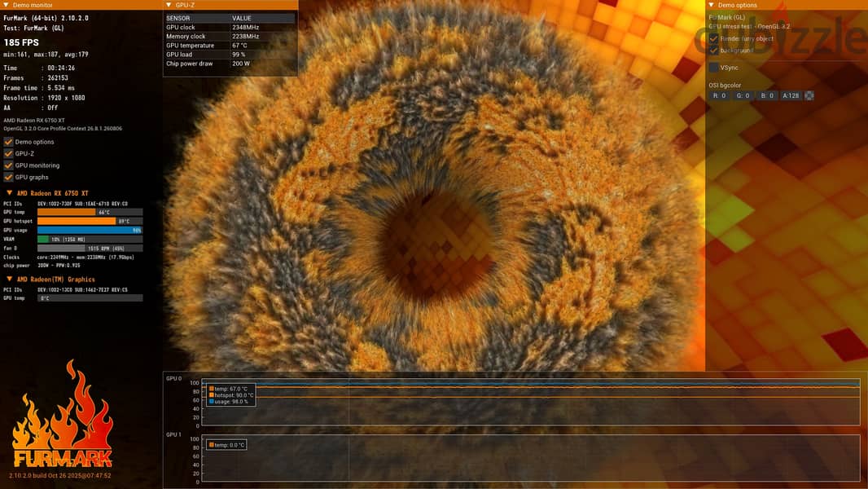Click the hotspot: 90.0 °C graph legend
Screen dimensions: 868x489
[231, 395]
